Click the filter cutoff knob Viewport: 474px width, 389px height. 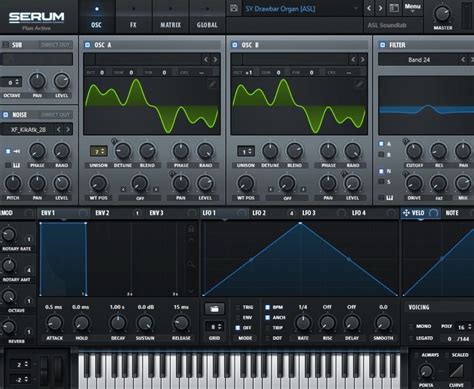414,151
